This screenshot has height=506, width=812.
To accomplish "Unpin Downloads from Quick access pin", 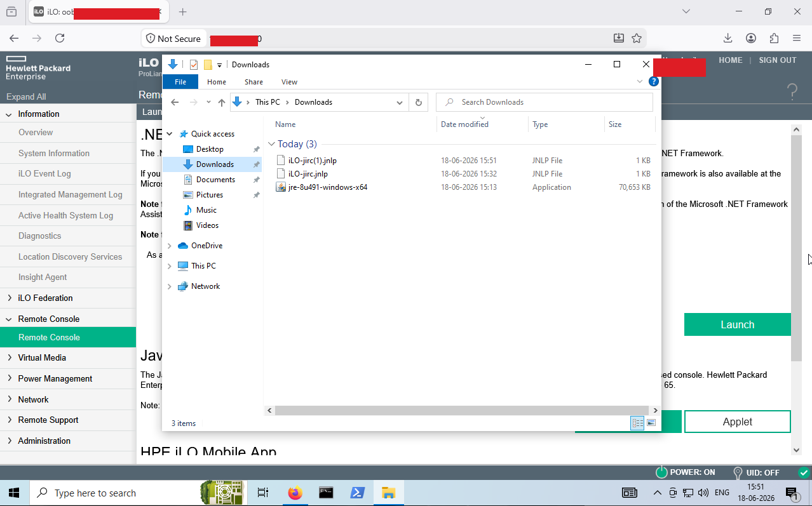I will [x=256, y=164].
